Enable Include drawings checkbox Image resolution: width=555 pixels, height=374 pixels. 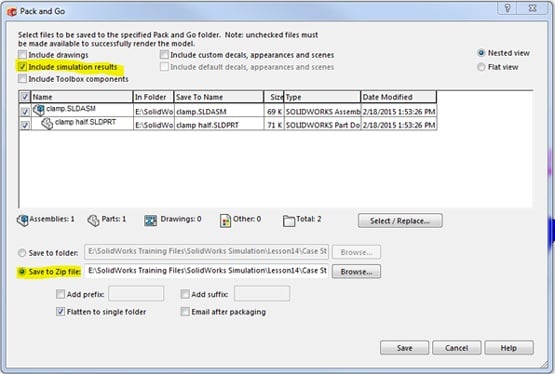click(23, 55)
